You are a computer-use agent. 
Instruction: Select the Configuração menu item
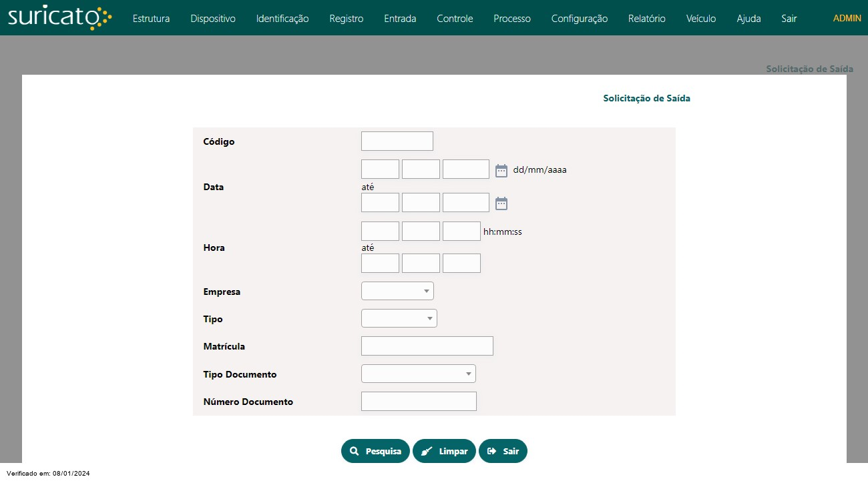(579, 19)
